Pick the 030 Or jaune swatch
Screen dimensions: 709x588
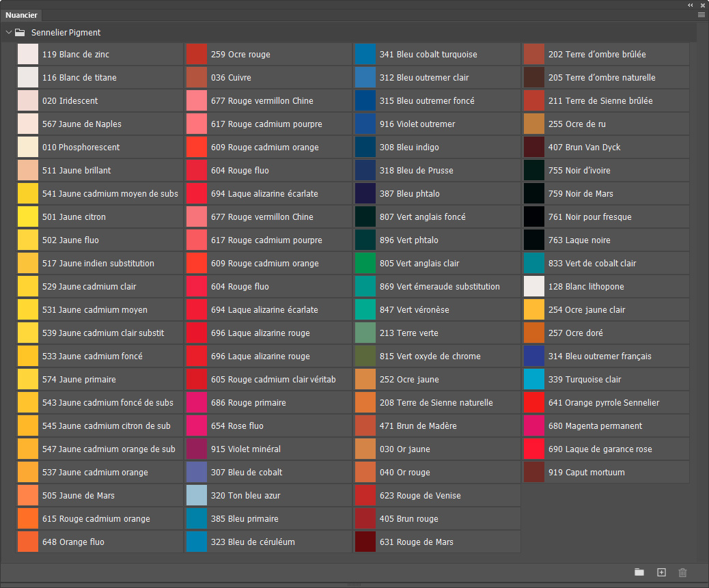[437, 449]
